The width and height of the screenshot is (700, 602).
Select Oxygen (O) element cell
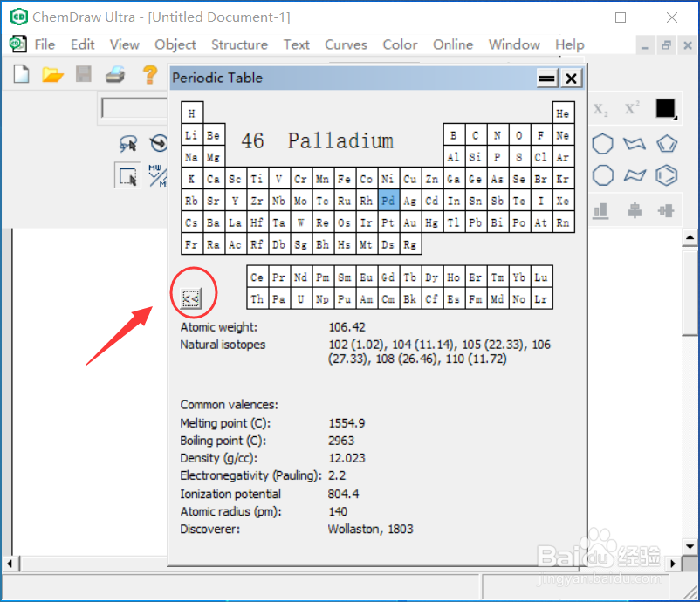[x=519, y=135]
